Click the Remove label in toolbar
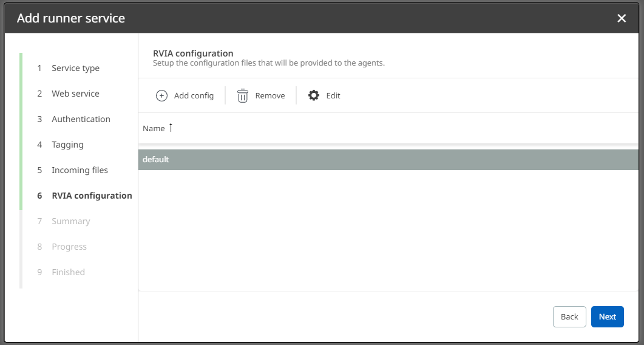Image resolution: width=644 pixels, height=345 pixels. 270,95
